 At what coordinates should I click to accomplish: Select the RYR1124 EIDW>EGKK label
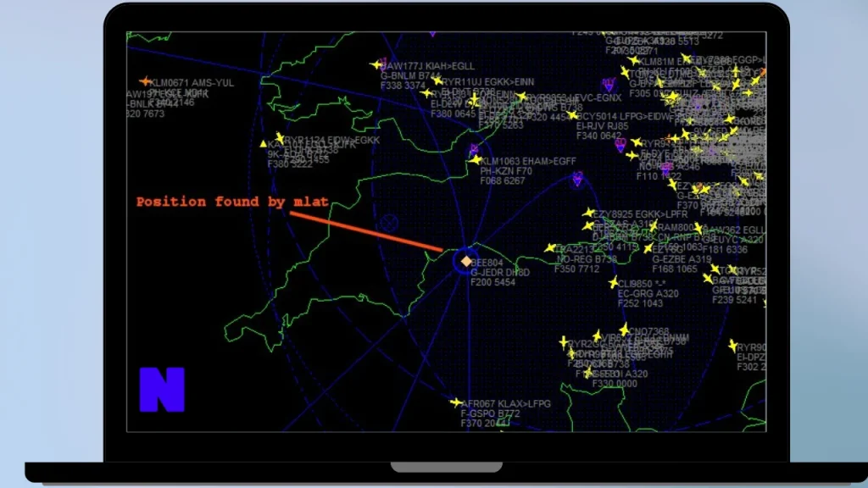(x=332, y=140)
